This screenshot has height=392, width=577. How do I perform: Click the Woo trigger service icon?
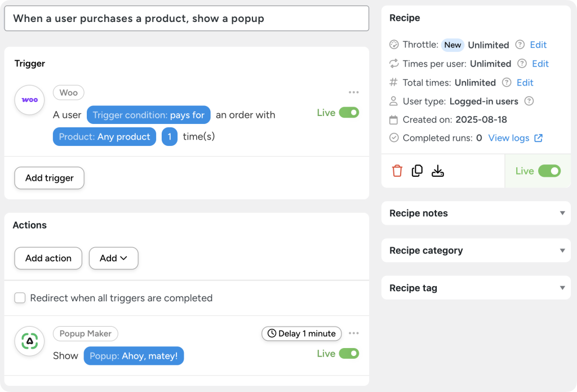click(x=29, y=100)
